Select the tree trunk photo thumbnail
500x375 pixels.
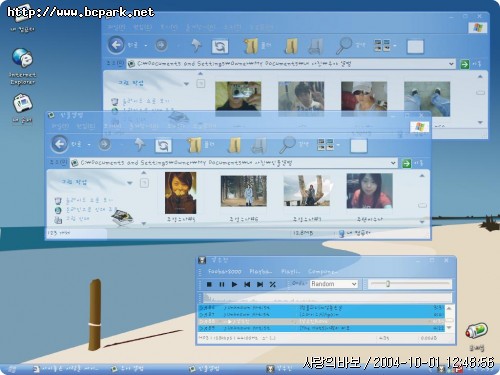[307, 191]
